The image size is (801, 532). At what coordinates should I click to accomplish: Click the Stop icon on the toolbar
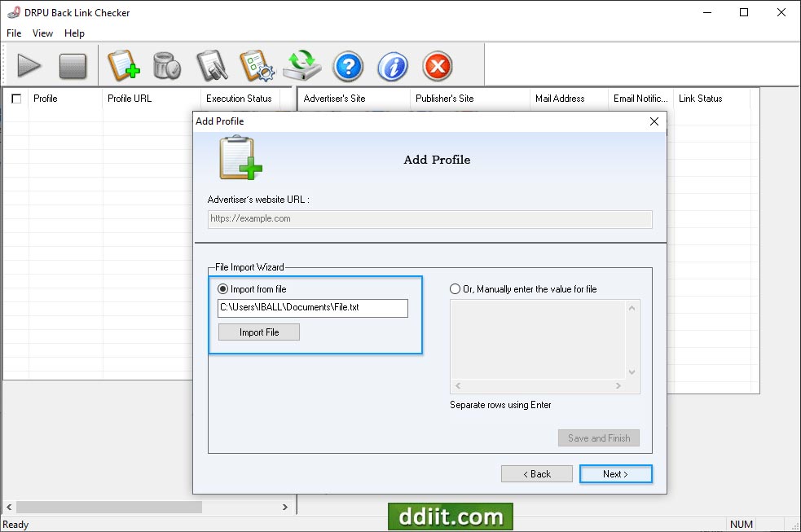click(73, 66)
